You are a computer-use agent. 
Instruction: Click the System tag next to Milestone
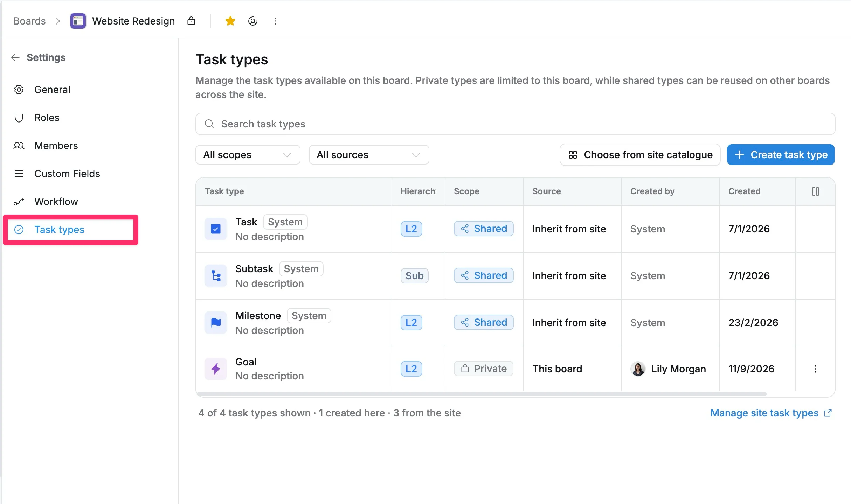309,316
